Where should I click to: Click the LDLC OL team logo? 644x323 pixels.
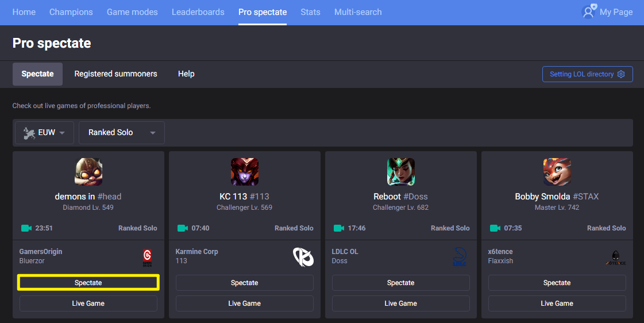pos(459,257)
